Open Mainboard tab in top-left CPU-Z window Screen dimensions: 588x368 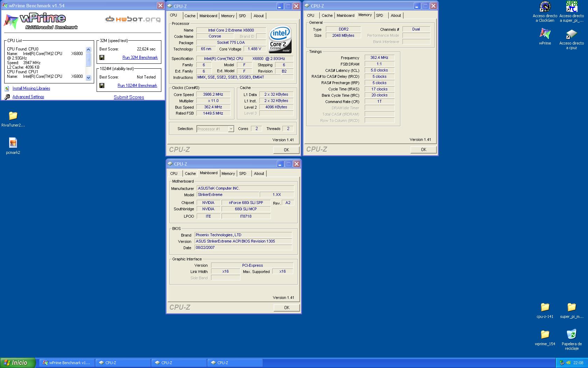pyautogui.click(x=208, y=16)
